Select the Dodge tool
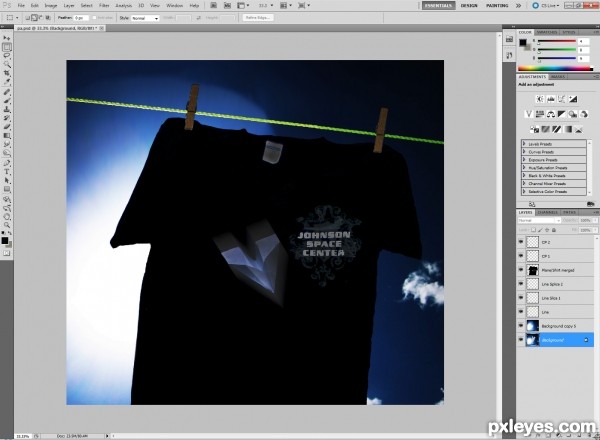Screen dimensions: 600x440 point(7,153)
